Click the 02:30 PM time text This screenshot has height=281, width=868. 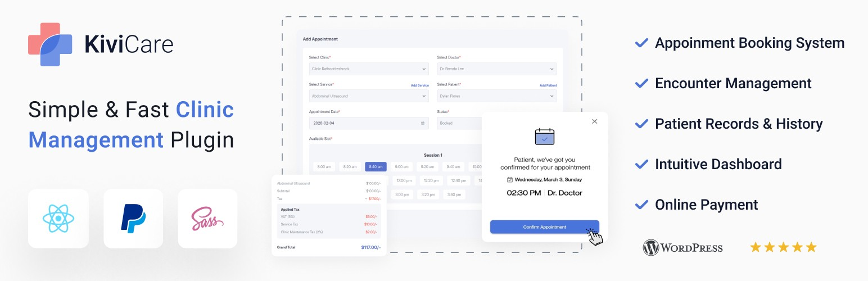coord(524,193)
